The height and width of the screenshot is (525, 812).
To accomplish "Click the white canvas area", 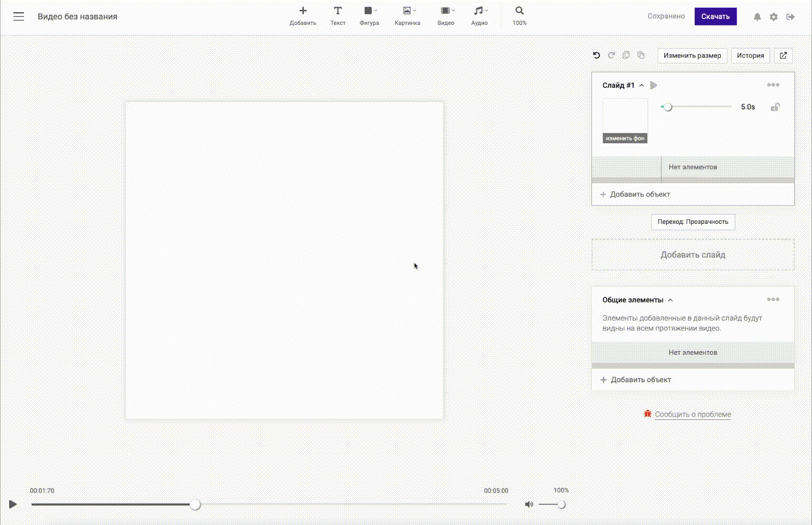I will point(285,261).
